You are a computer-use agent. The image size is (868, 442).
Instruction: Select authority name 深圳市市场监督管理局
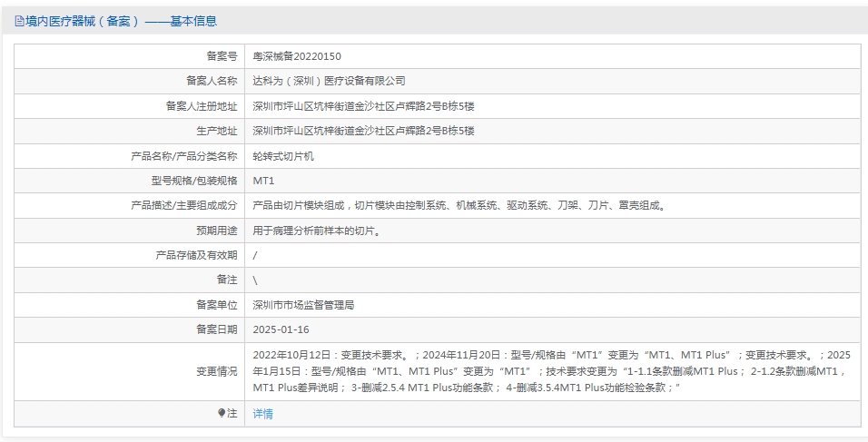click(x=303, y=305)
